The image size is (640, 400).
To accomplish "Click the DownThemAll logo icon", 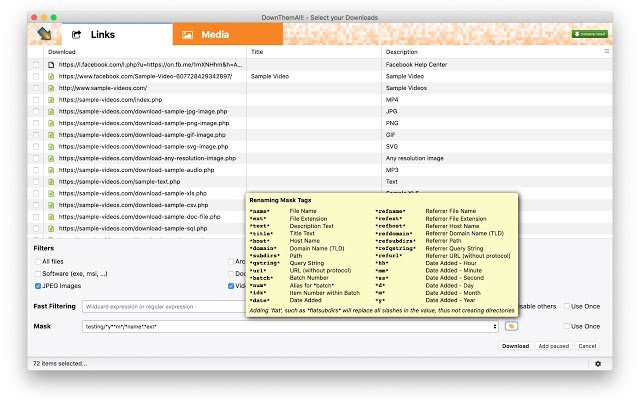I will click(x=44, y=34).
